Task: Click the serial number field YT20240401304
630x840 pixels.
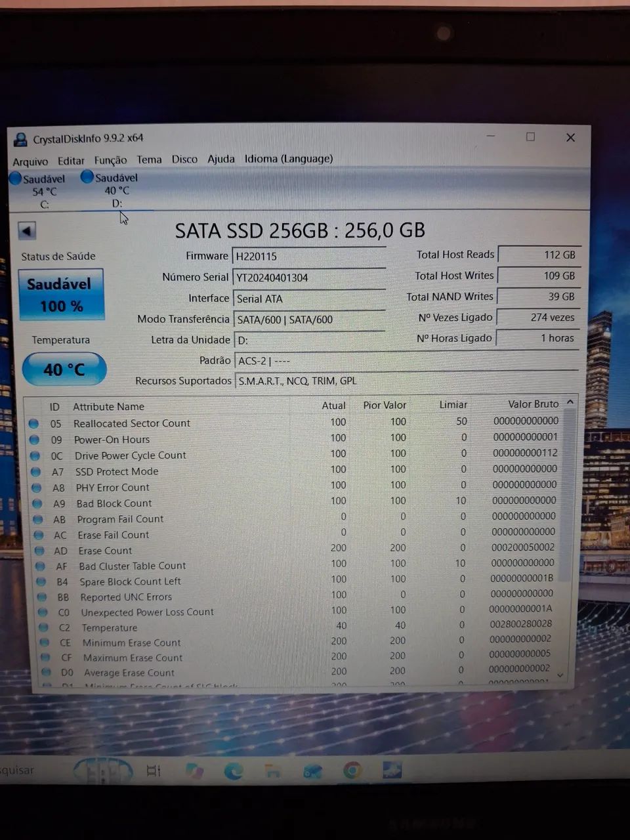Action: (x=308, y=278)
